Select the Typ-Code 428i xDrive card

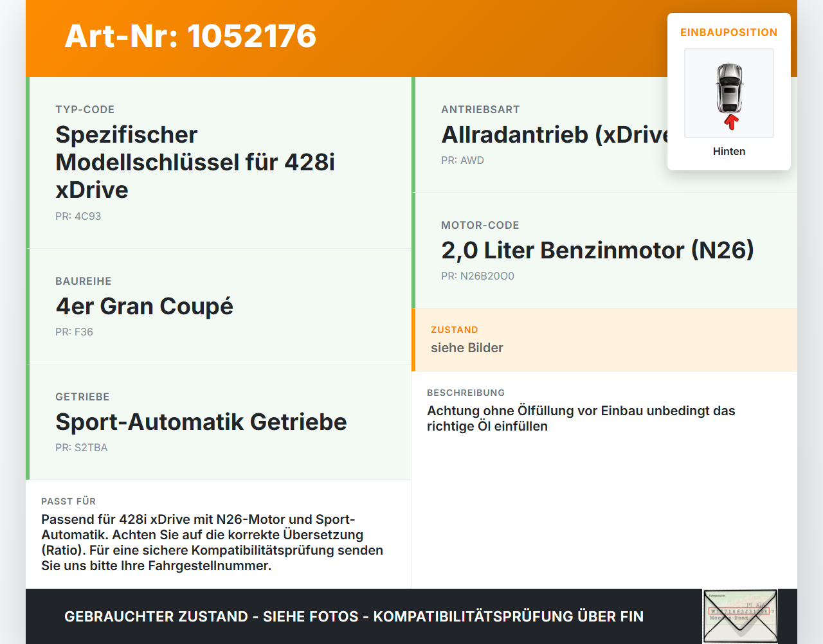click(x=219, y=163)
